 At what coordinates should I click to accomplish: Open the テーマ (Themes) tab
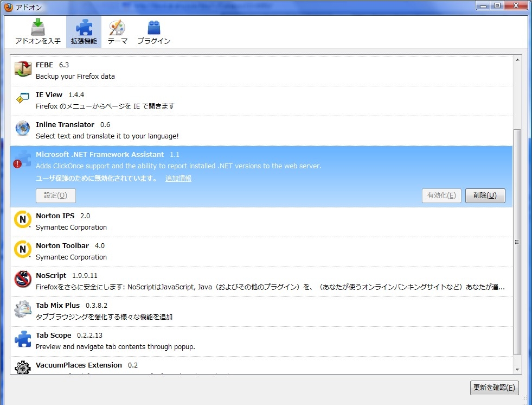(x=117, y=31)
